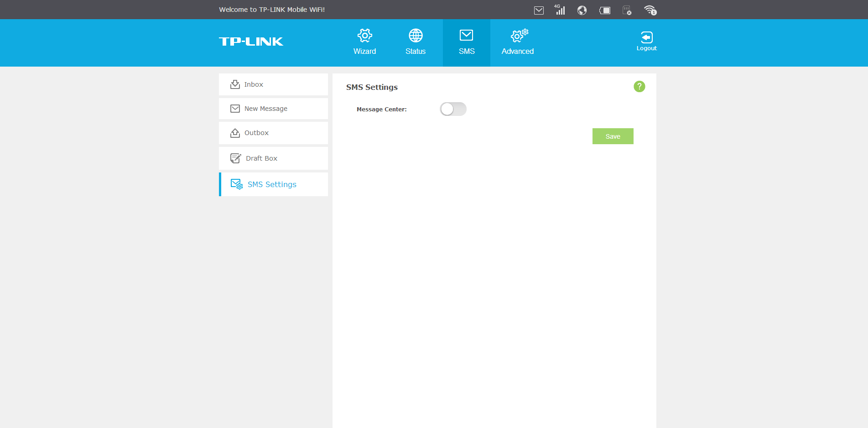Click the SIM card status icon
The image size is (868, 428).
(627, 10)
